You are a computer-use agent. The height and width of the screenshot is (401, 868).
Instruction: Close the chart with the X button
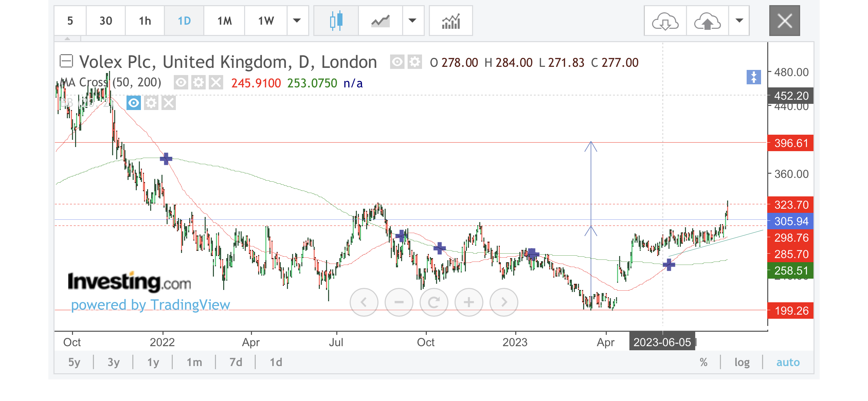[x=784, y=21]
